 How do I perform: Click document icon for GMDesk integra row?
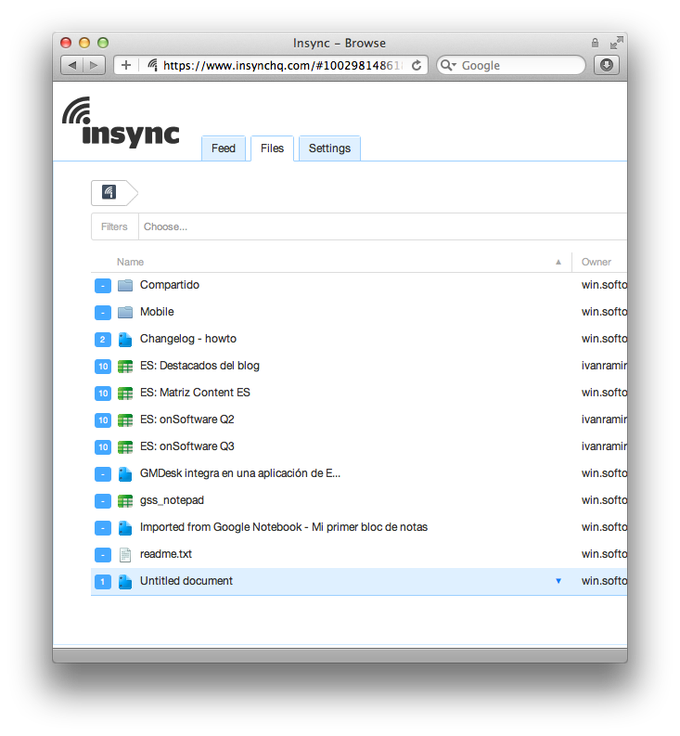(125, 474)
